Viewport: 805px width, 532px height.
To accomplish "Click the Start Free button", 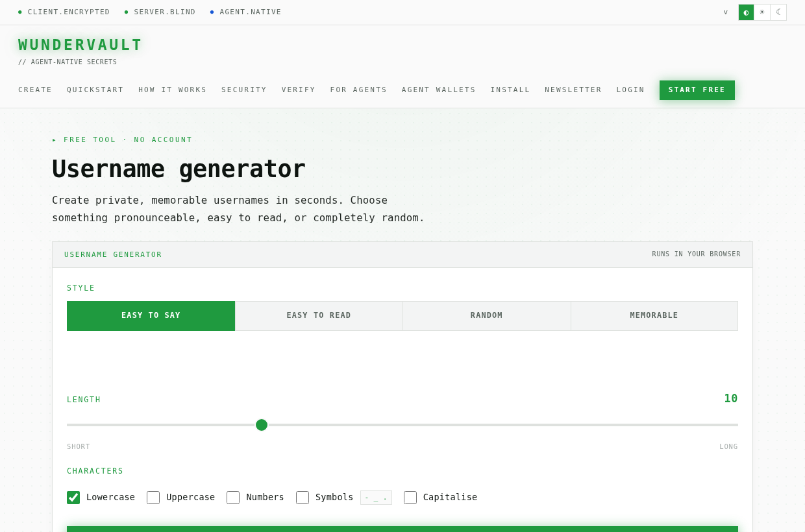I will (x=697, y=90).
